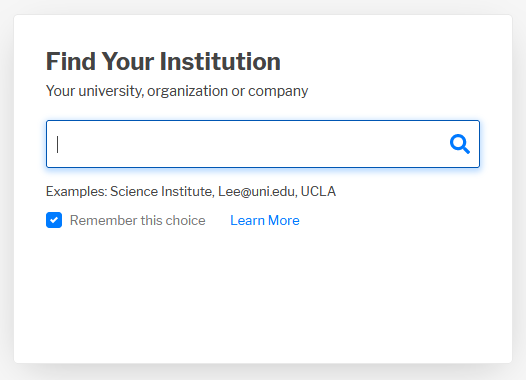Click the white checkmark in the blue box
The width and height of the screenshot is (526, 380).
[x=54, y=220]
